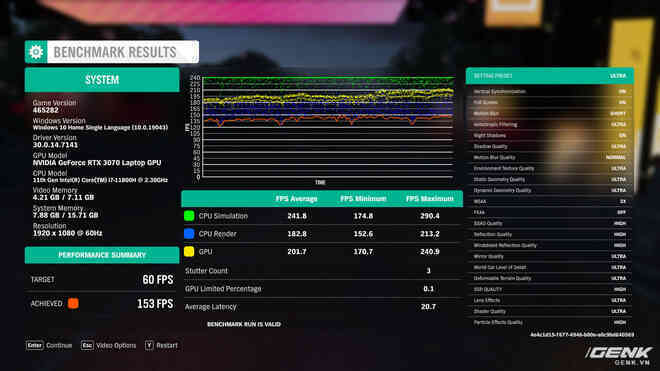The height and width of the screenshot is (371, 660).
Task: Click the GENK watermark logo
Action: (x=619, y=355)
